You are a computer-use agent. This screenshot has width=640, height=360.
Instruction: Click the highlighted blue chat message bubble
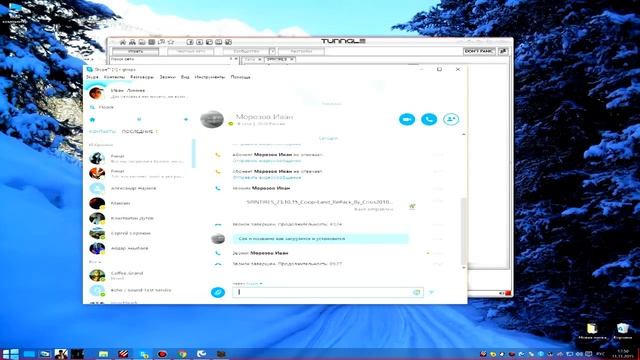coord(320,238)
